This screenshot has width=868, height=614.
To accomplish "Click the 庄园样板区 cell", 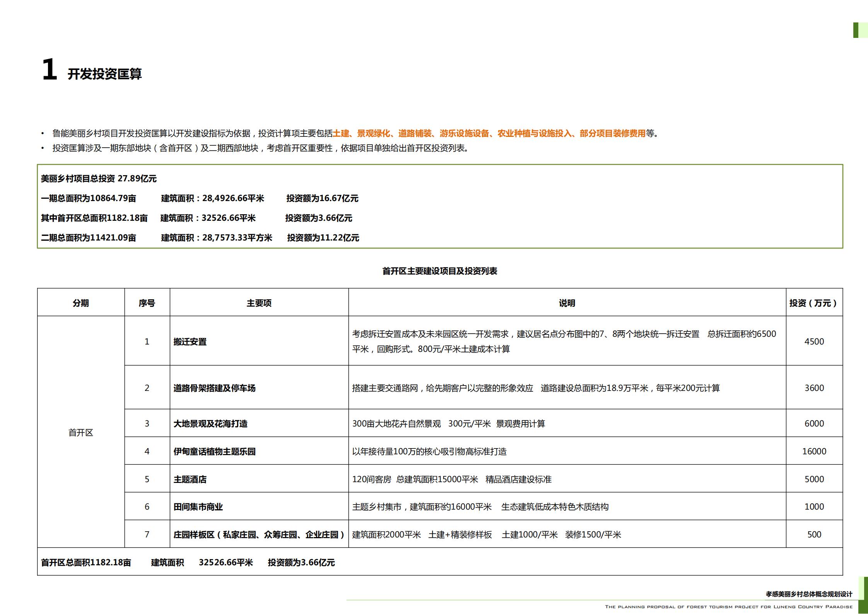I will point(259,534).
